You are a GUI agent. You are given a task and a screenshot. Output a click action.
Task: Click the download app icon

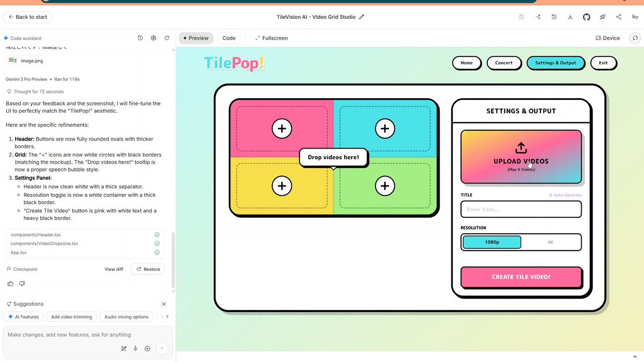pos(570,17)
